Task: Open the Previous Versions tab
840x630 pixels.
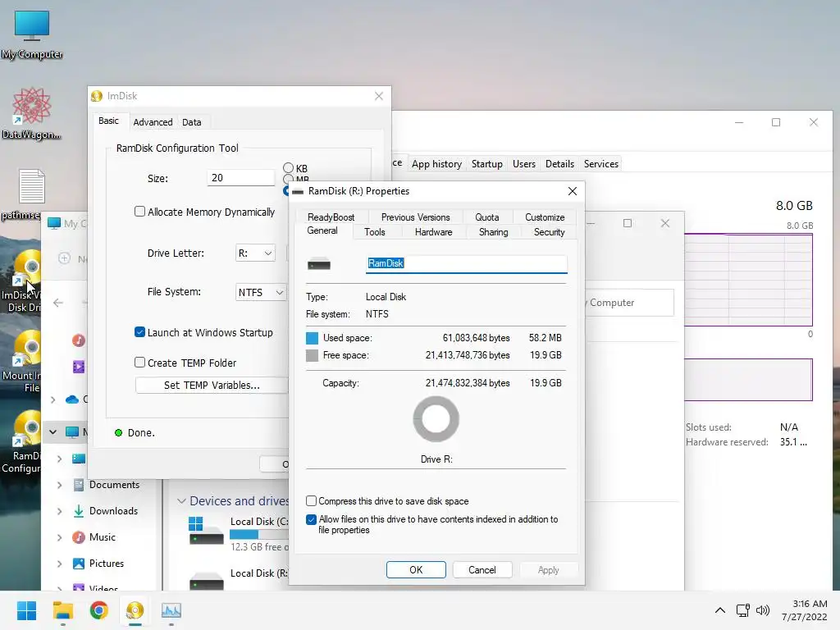Action: [415, 217]
